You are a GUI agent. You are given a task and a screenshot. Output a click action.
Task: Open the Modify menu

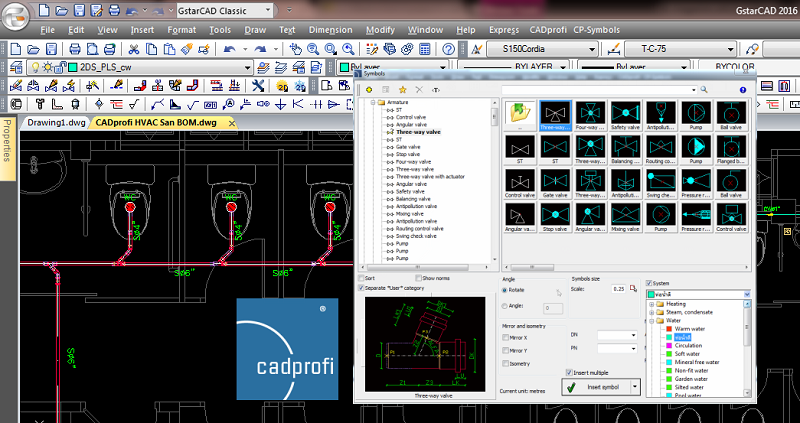(x=380, y=30)
